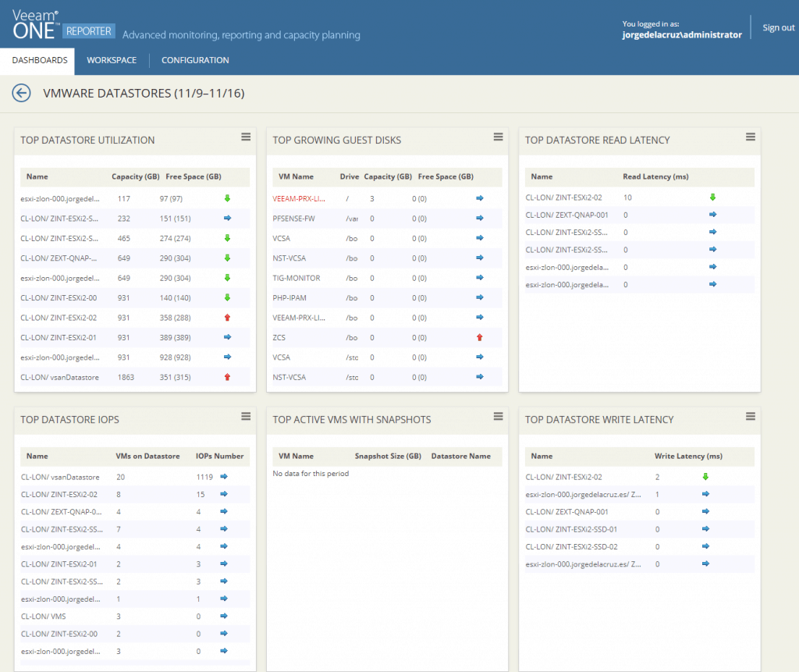Select CL-LON/ VMS in IOPS table

44,616
